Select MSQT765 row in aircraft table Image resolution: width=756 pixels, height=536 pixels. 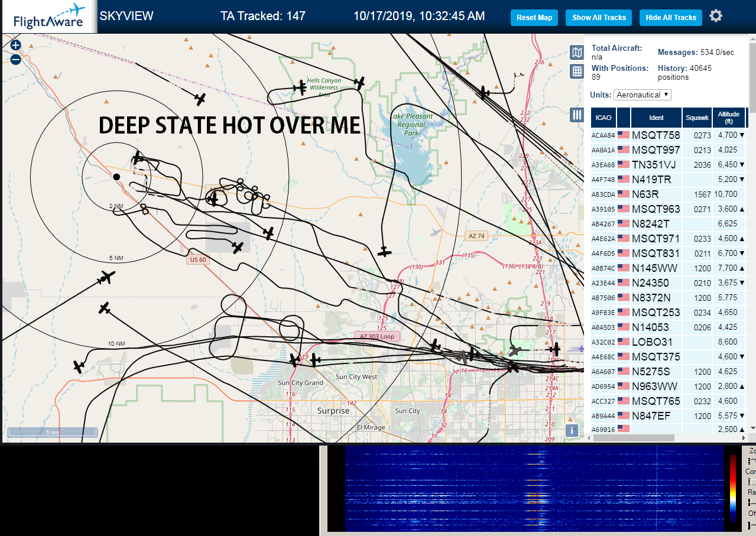(669, 401)
